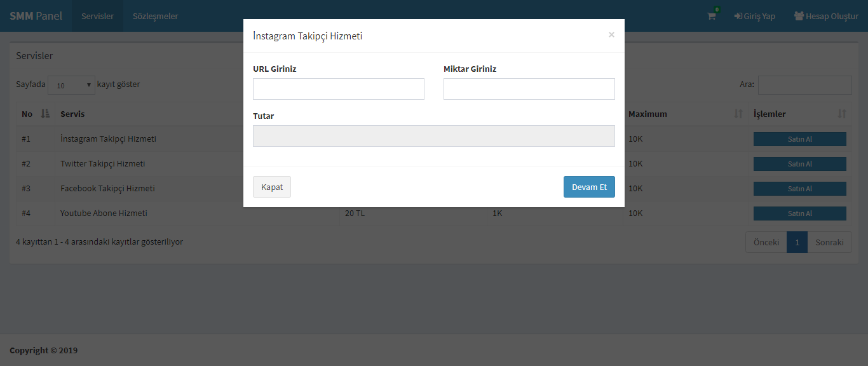The width and height of the screenshot is (868, 366).
Task: Click the URL Giriniz input field
Action: (x=339, y=89)
